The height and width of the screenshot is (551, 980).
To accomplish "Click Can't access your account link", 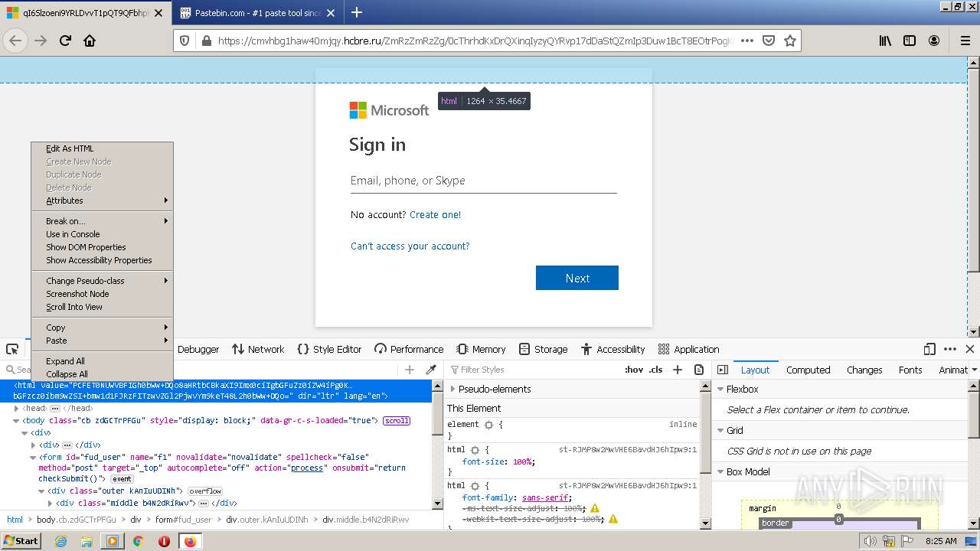I will (410, 246).
